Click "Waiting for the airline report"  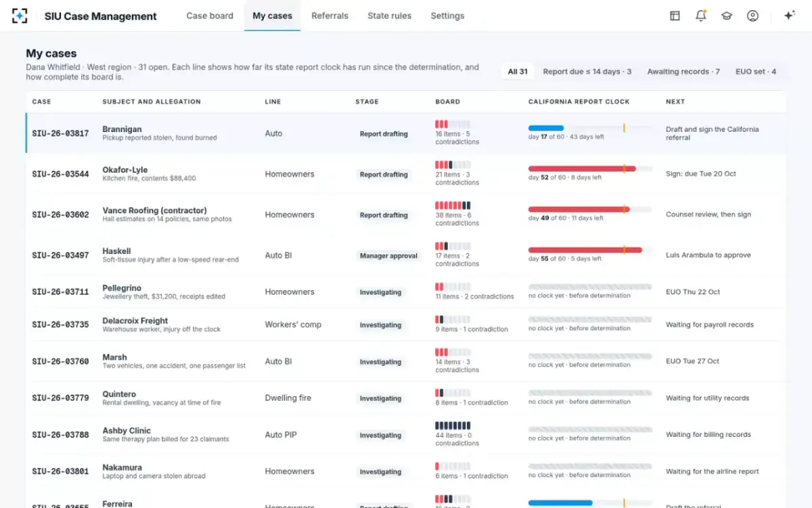coord(713,471)
